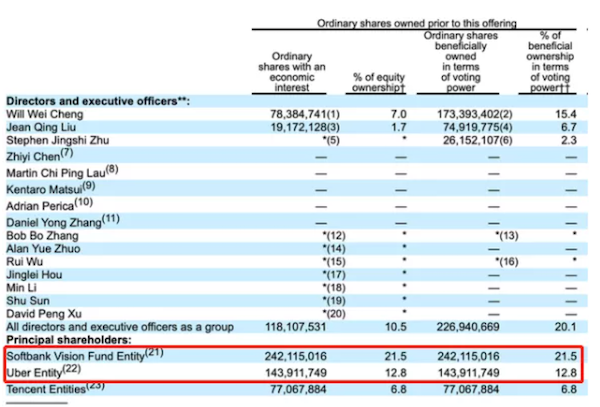Click the footnote reference *(20)
600x407 pixels.
334,314
